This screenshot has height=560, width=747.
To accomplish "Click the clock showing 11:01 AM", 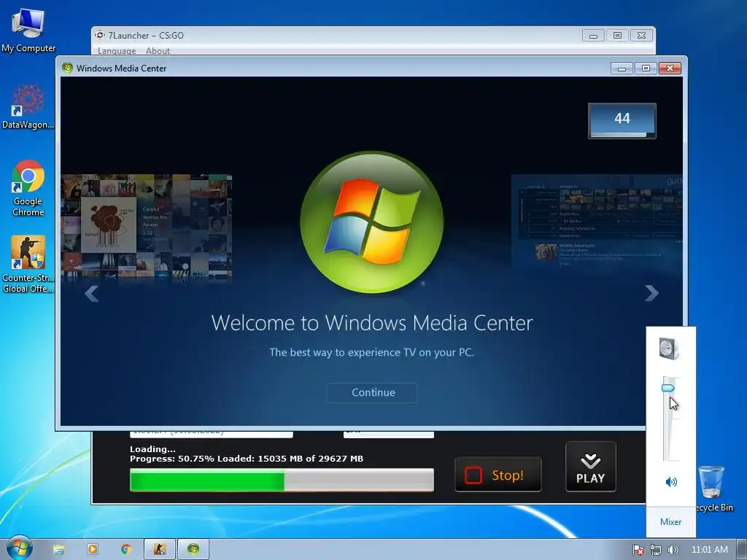I will 709,550.
